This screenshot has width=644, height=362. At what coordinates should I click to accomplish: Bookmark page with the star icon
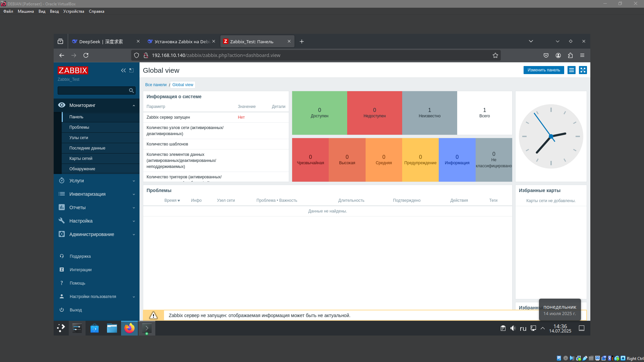pyautogui.click(x=495, y=55)
